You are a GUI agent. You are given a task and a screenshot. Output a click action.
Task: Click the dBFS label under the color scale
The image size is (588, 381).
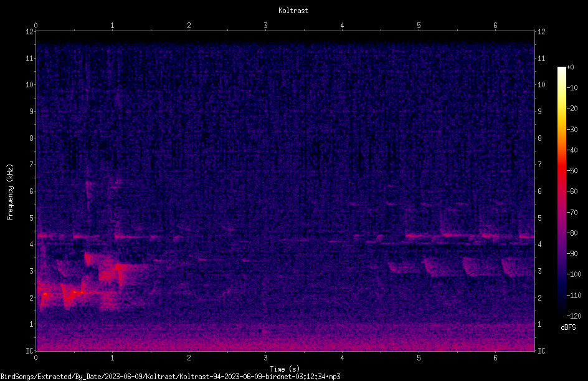pyautogui.click(x=568, y=327)
